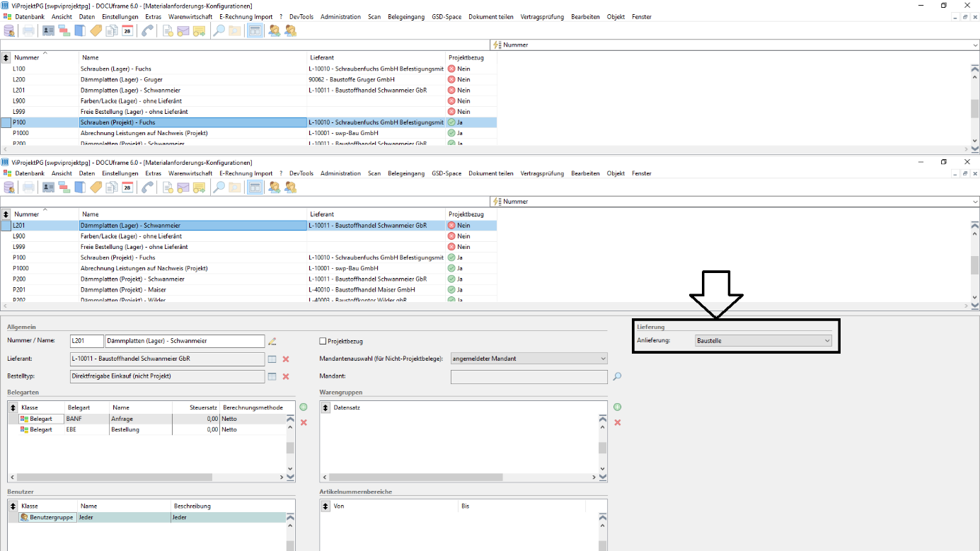Open the Einstellungen menu in lower window
The width and height of the screenshot is (980, 551).
(120, 173)
